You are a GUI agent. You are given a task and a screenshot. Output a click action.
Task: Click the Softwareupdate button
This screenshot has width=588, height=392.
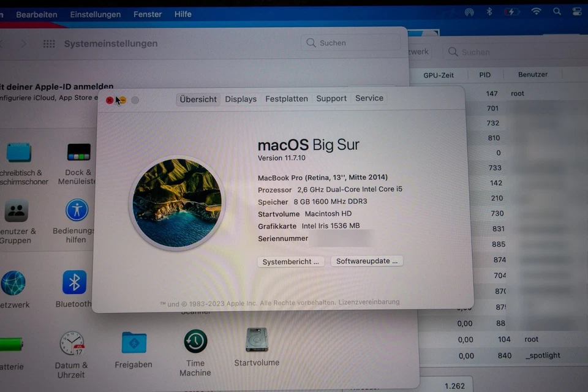[x=367, y=261]
